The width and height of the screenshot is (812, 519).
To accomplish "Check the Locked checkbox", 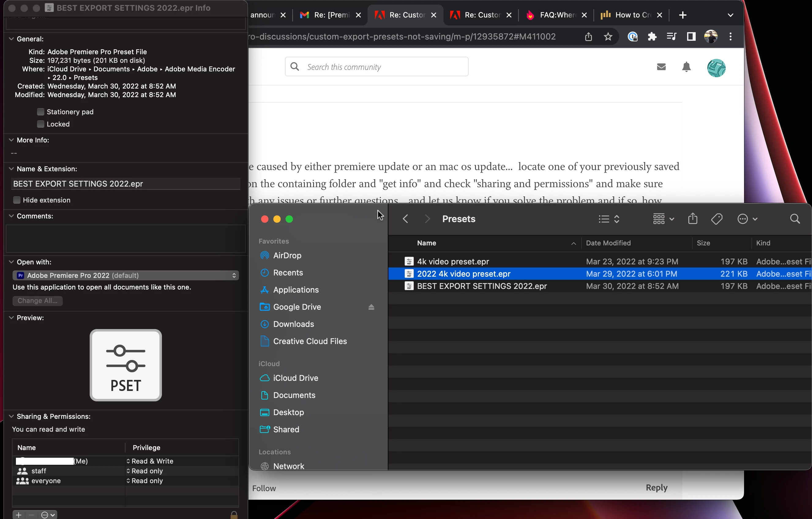I will [x=40, y=124].
